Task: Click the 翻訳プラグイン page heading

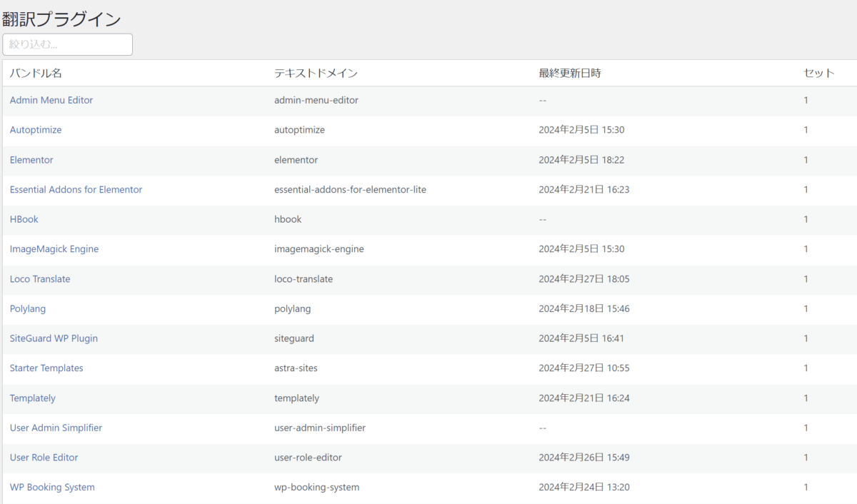Action: pos(61,19)
